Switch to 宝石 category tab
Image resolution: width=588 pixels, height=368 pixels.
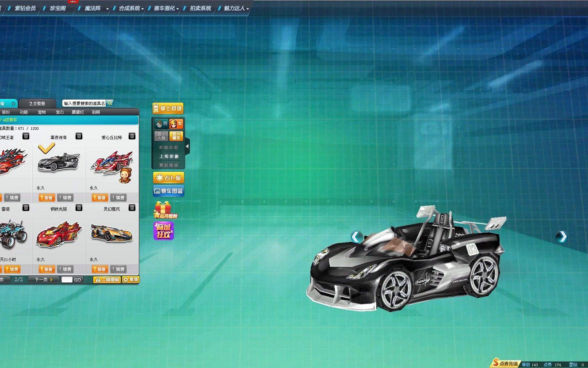click(x=60, y=112)
